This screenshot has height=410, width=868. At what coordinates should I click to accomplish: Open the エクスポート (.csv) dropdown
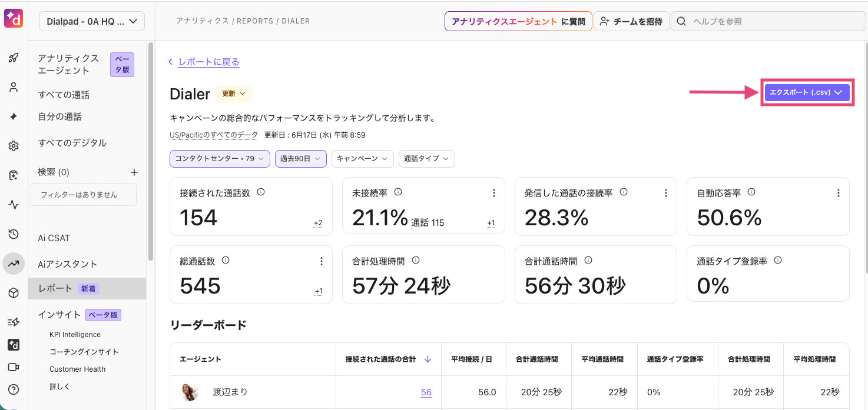807,92
